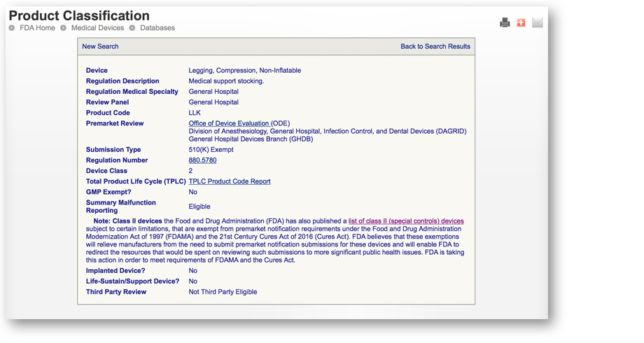Open the Medical Devices breadcrumb

pos(97,28)
